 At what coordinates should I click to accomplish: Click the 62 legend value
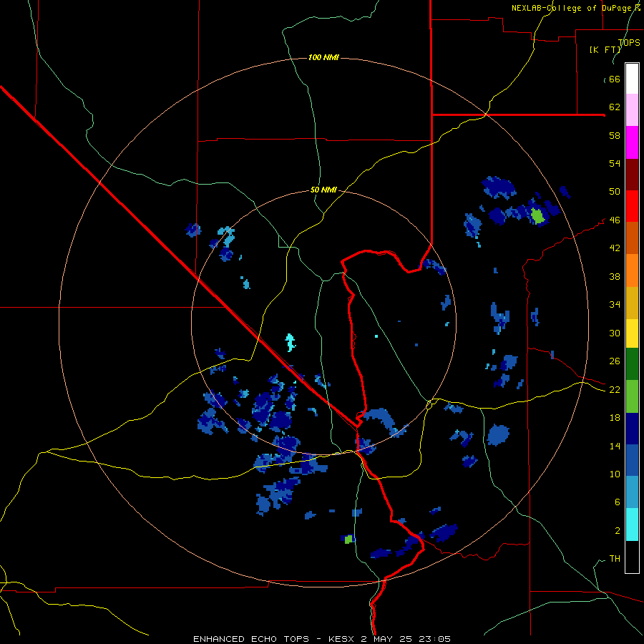(x=615, y=107)
